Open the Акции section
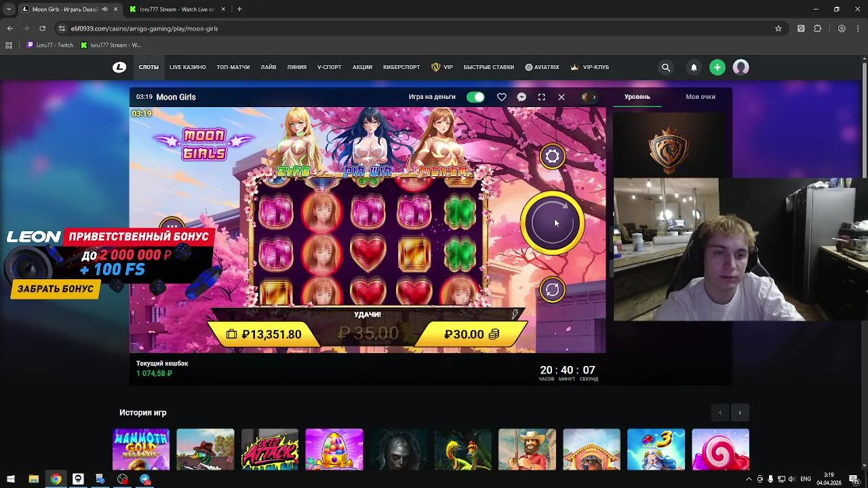This screenshot has width=868, height=488. 362,67
